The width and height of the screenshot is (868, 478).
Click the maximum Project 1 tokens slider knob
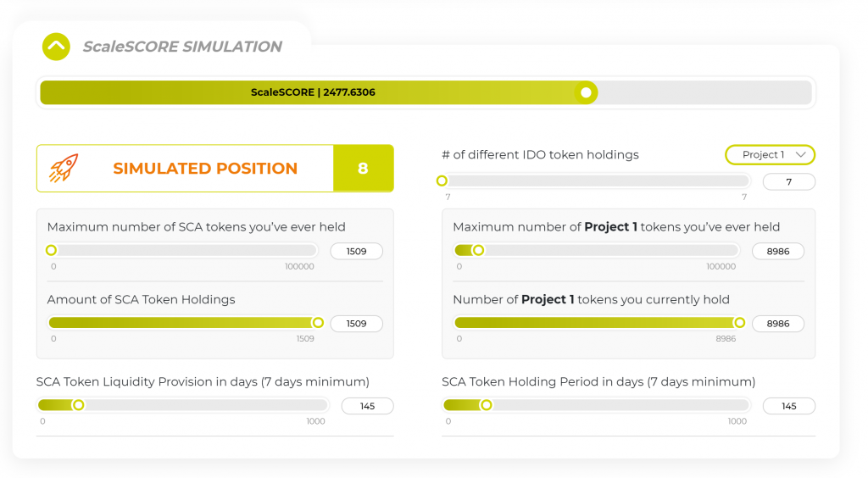pyautogui.click(x=478, y=251)
